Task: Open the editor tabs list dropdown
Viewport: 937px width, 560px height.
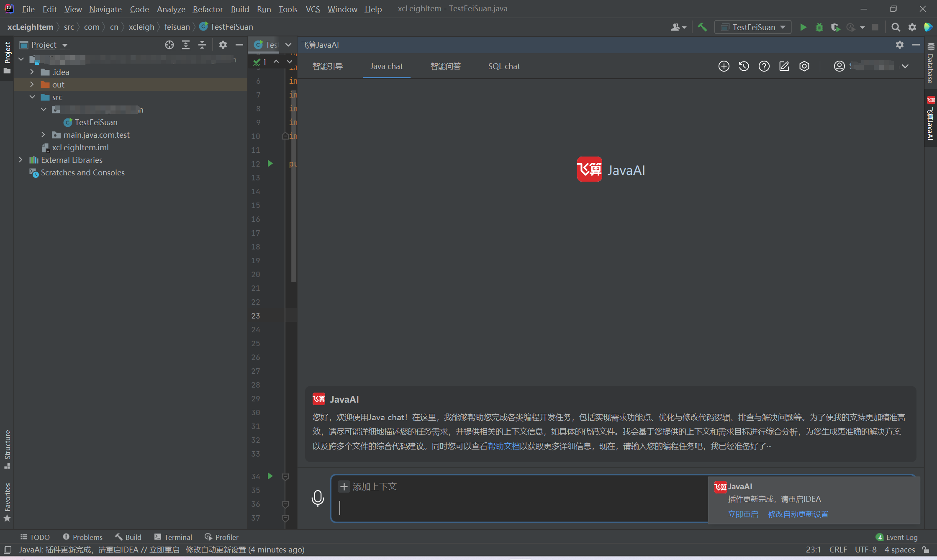Action: coord(288,45)
